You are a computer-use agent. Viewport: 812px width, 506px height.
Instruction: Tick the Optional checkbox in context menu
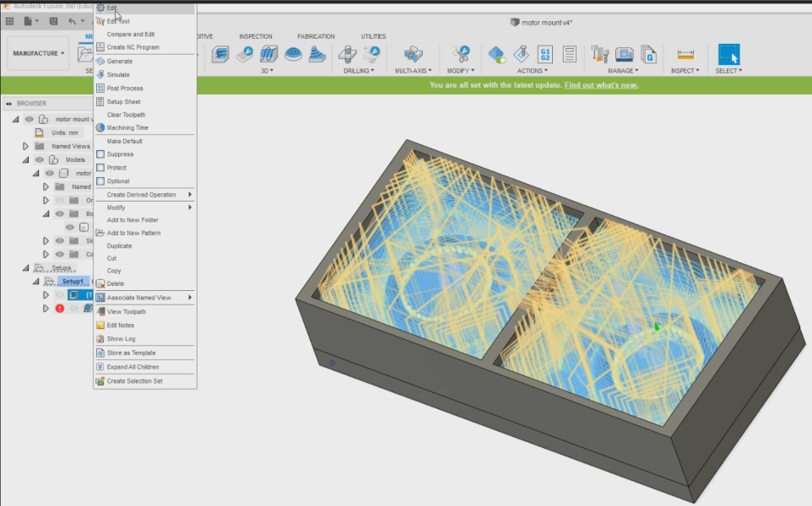point(100,181)
